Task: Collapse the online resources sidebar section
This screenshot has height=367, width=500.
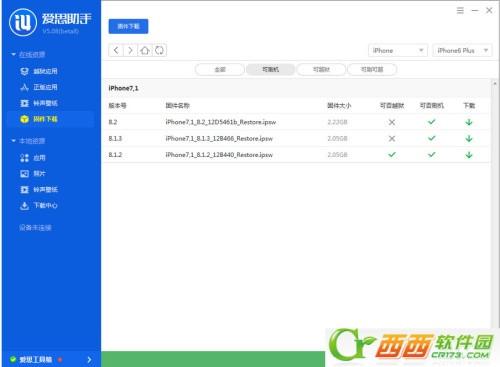Action: click(13, 54)
